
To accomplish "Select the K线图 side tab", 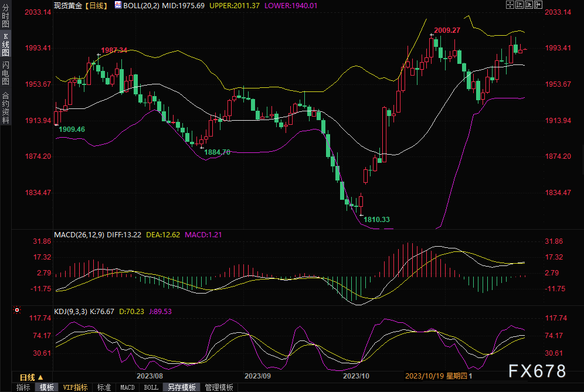I will pyautogui.click(x=5, y=43).
